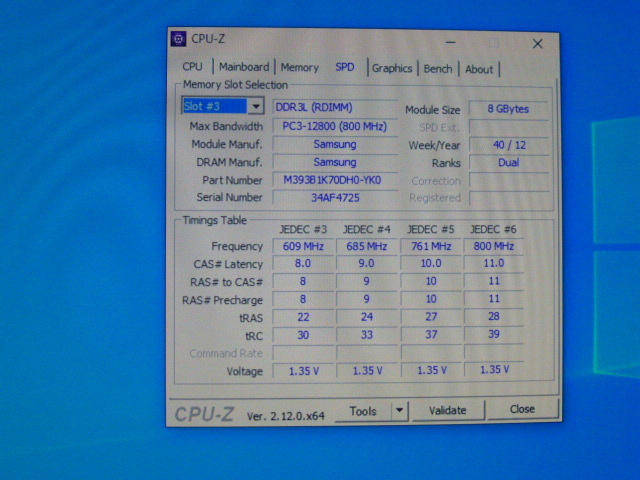The width and height of the screenshot is (640, 480).
Task: Click tRC value 30
Action: click(303, 335)
